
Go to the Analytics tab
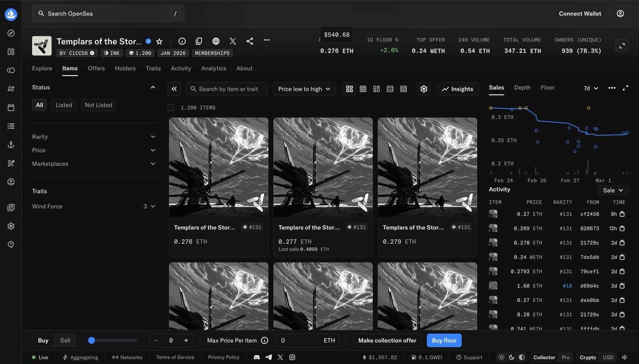click(x=214, y=68)
